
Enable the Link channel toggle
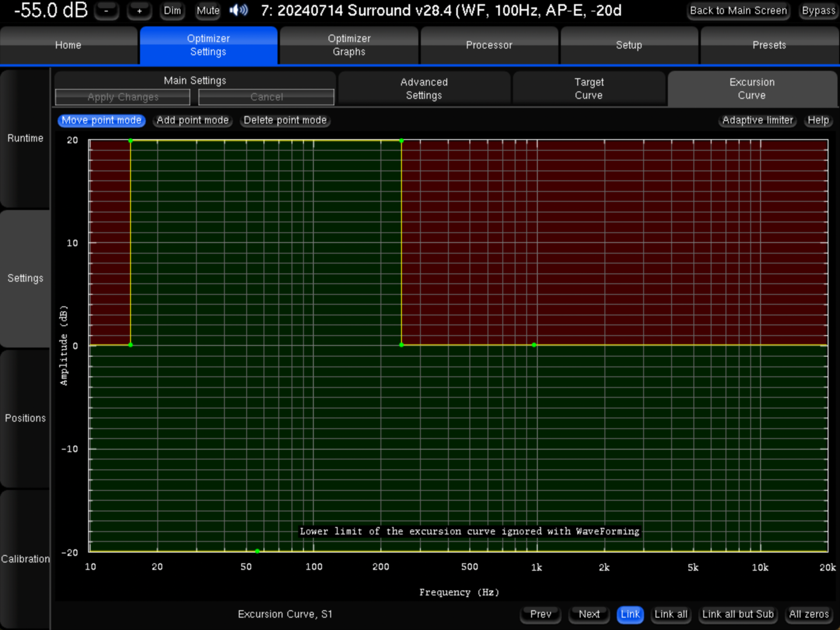(x=630, y=614)
